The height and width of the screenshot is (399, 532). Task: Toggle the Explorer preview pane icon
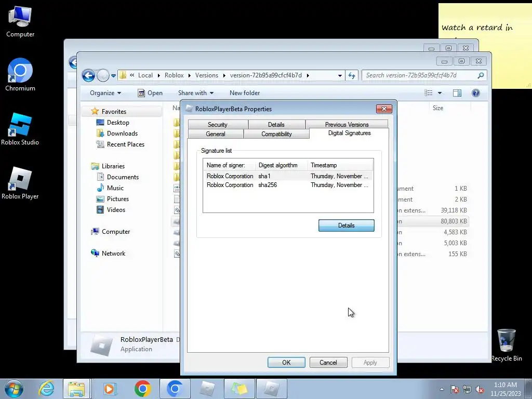457,93
